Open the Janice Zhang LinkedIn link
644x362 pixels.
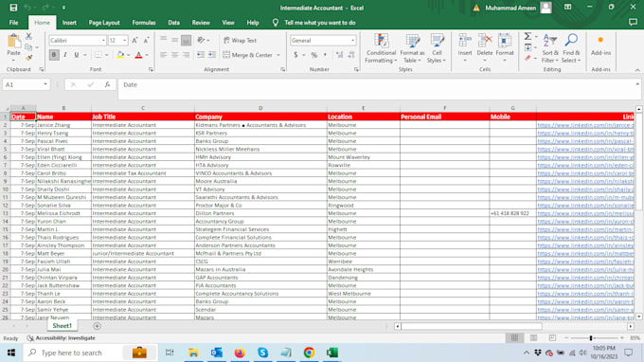(585, 125)
